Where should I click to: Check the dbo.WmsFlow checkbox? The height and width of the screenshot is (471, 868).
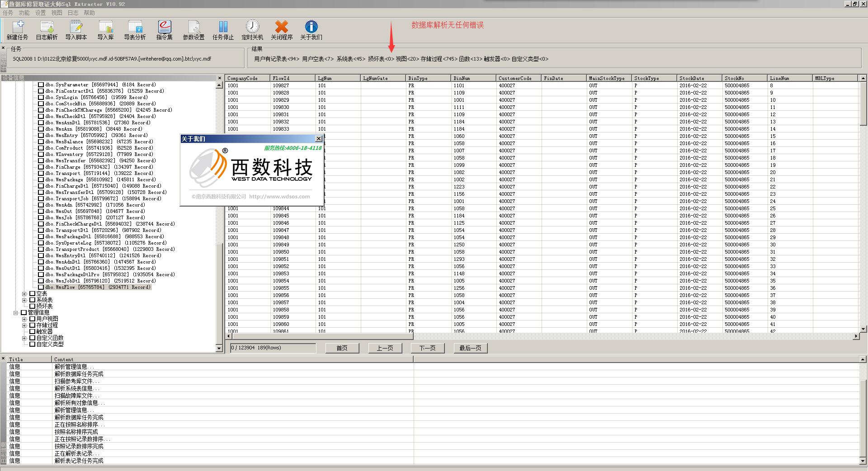tap(41, 287)
